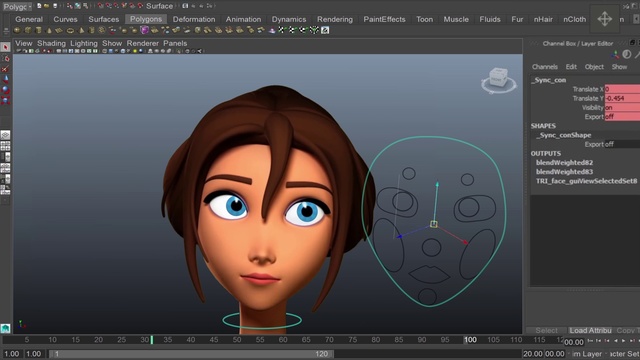Open the PaintEffects shelf tab
640x360 pixels.
[x=384, y=19]
